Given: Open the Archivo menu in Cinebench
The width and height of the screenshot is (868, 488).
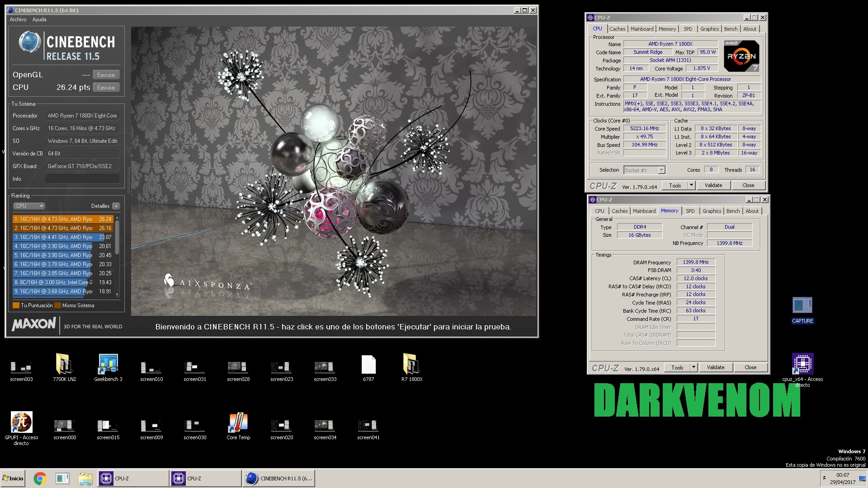Looking at the screenshot, I should click(x=18, y=19).
